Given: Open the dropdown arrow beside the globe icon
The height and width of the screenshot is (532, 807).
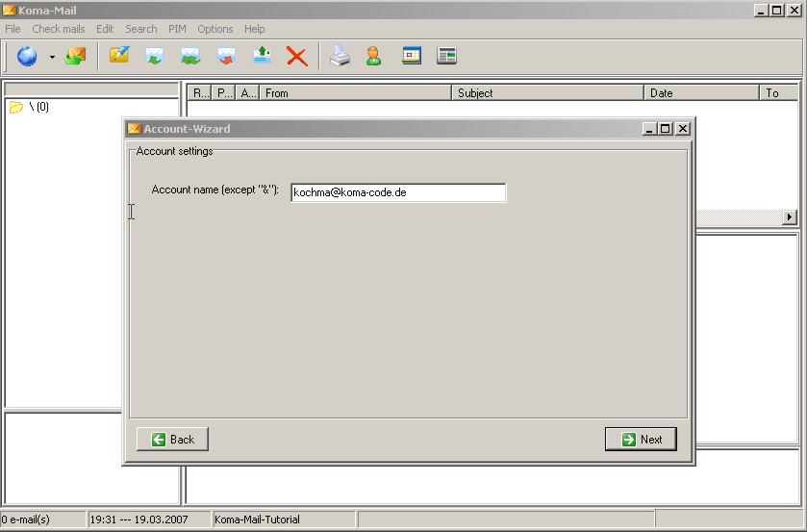Looking at the screenshot, I should [x=52, y=57].
